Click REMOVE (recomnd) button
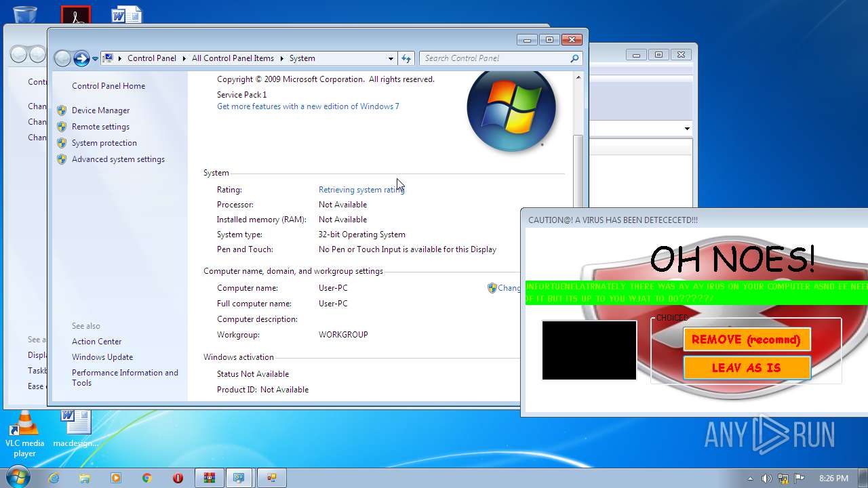868x488 pixels. (747, 340)
